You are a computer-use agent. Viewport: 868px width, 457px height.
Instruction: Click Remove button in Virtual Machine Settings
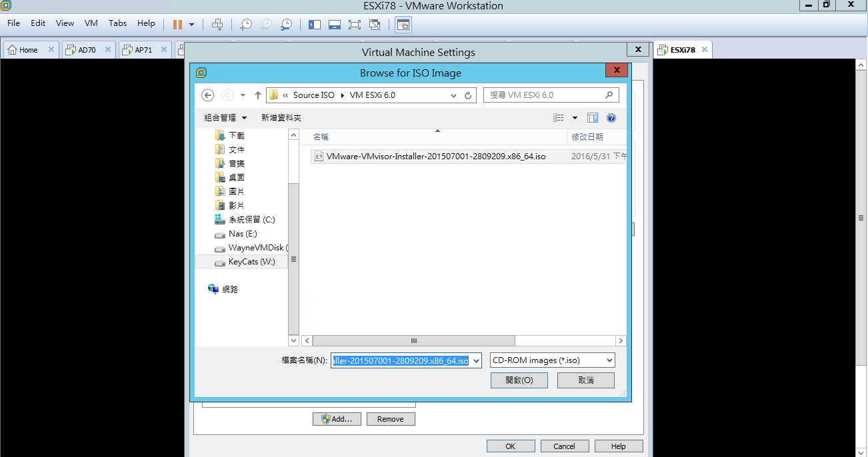(x=391, y=419)
